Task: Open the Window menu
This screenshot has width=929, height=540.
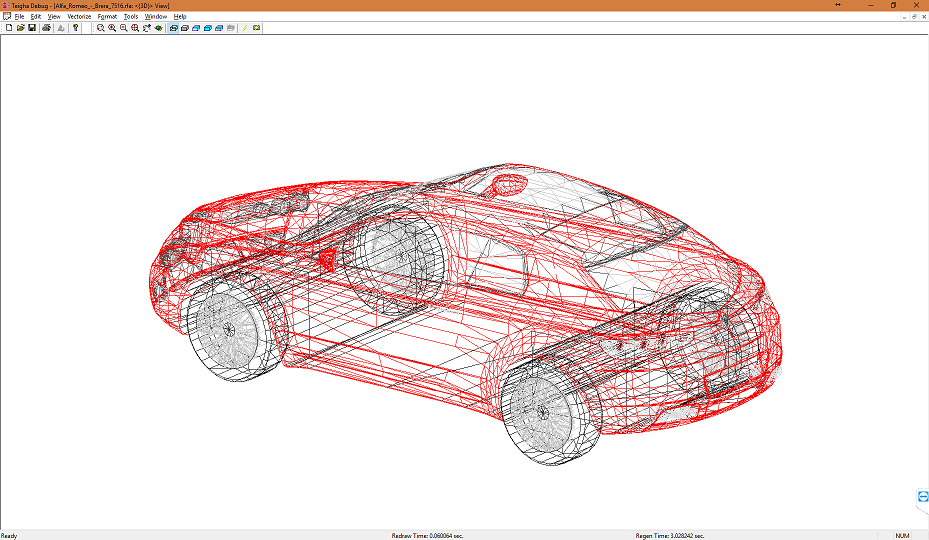Action: click(x=156, y=17)
